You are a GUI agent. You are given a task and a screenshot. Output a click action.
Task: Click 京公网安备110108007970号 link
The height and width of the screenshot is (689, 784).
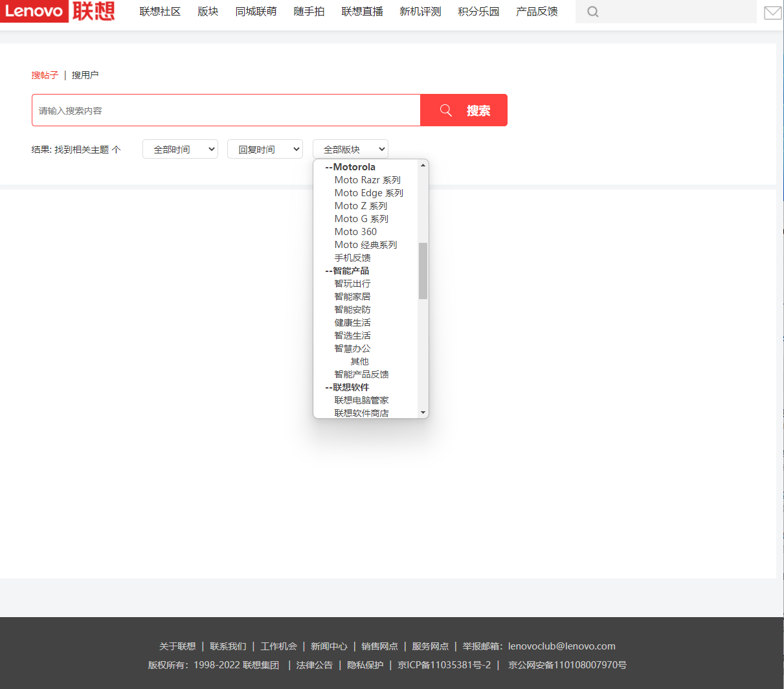(x=567, y=665)
